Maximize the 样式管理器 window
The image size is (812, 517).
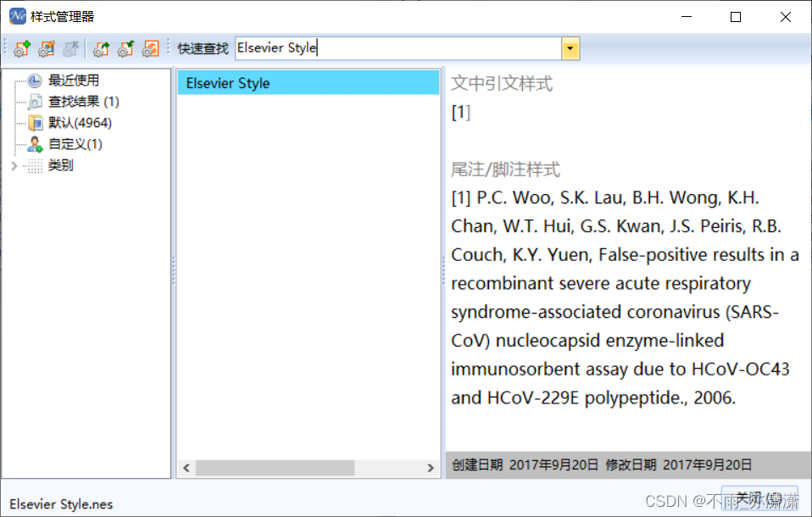click(736, 17)
